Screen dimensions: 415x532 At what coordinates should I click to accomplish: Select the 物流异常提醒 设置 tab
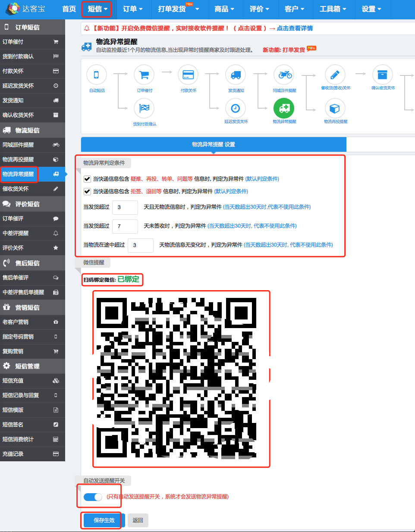pos(214,144)
